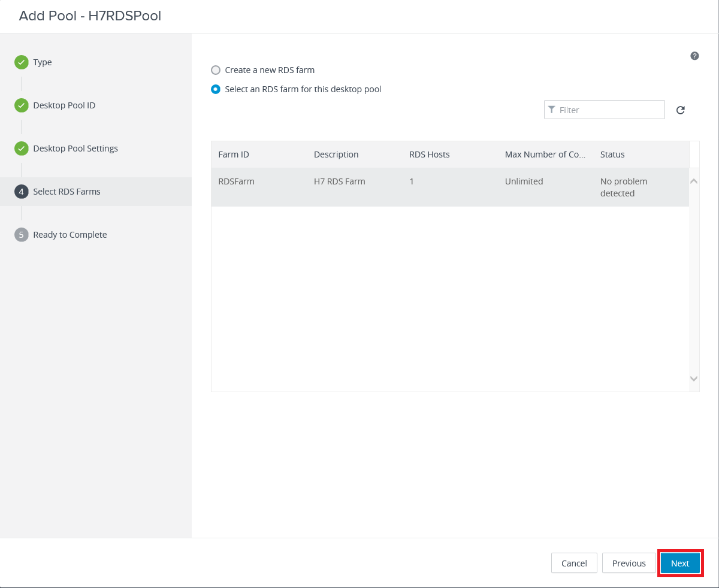This screenshot has width=719, height=588.
Task: Sort table by Farm ID column
Action: point(234,154)
